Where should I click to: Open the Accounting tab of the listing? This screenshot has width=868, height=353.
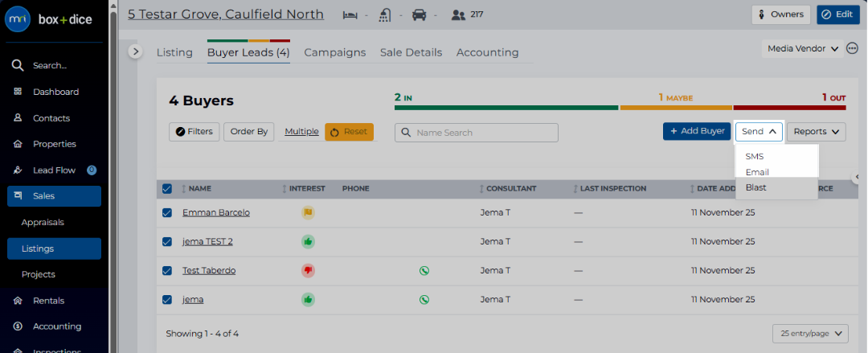click(488, 52)
